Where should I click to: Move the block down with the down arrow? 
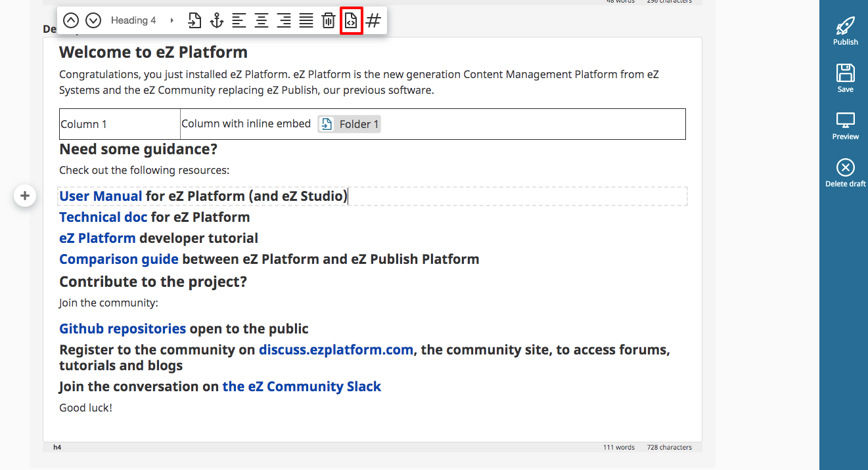(x=93, y=20)
